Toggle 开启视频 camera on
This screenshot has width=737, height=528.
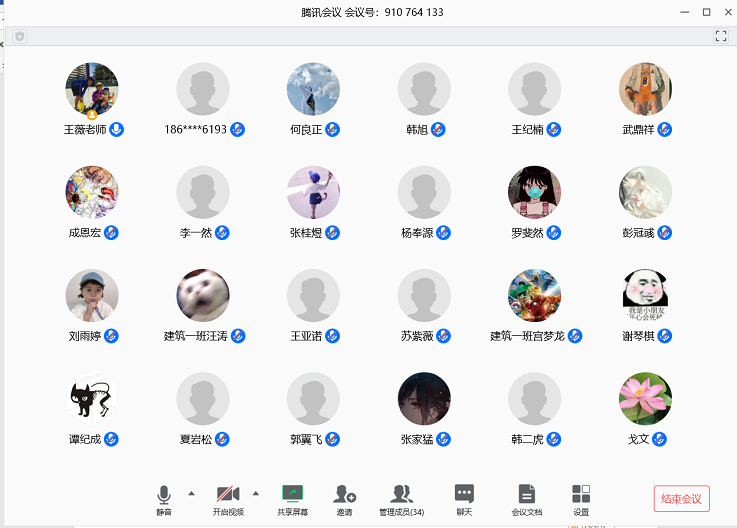(x=228, y=494)
